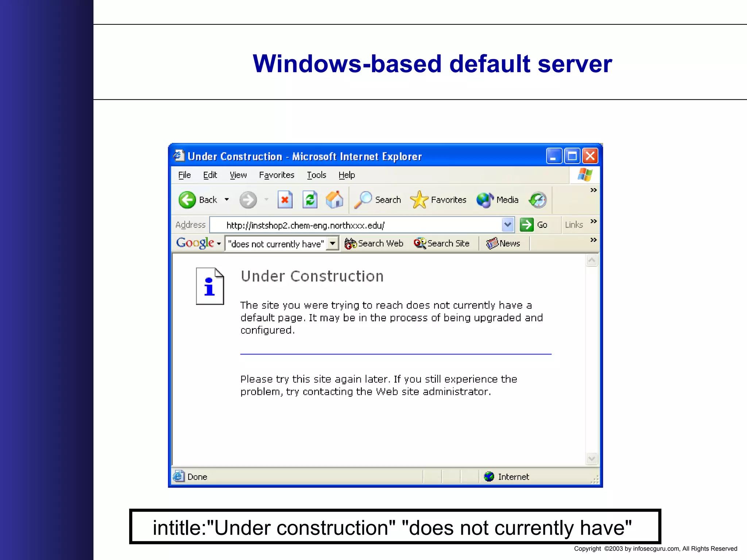Screen dimensions: 747x560
Task: Click the IE title bar page icon
Action: (179, 156)
